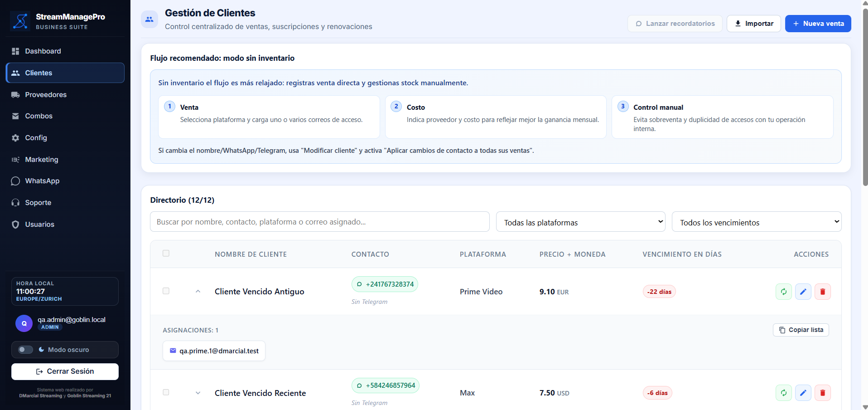Click the HORA LOCAL clock widget
Image resolution: width=868 pixels, height=410 pixels.
pyautogui.click(x=65, y=291)
